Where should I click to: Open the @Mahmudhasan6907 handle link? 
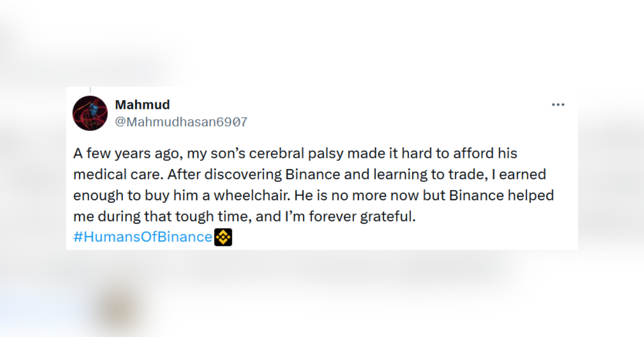(x=181, y=122)
